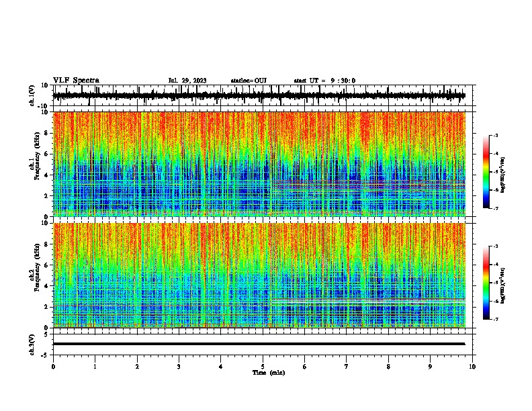Click tick label "8" on the Time axis
This screenshot has width=532, height=411.
[388, 367]
